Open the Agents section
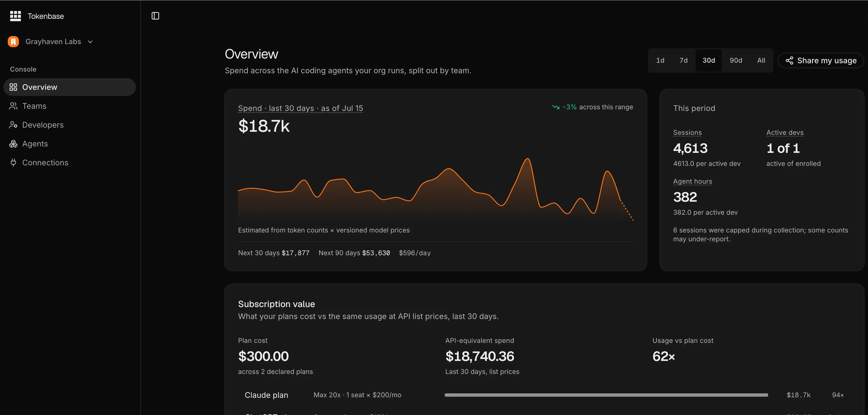Viewport: 868px width, 415px height. click(69, 144)
